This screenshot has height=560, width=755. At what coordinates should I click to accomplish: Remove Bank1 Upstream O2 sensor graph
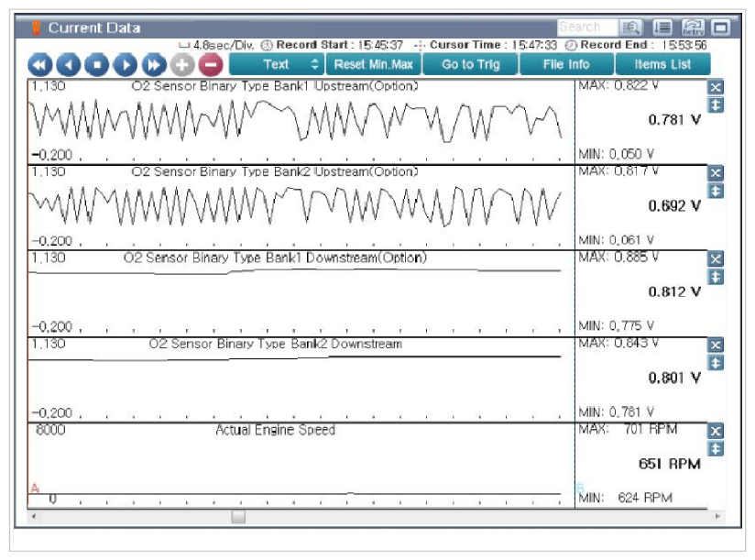716,87
